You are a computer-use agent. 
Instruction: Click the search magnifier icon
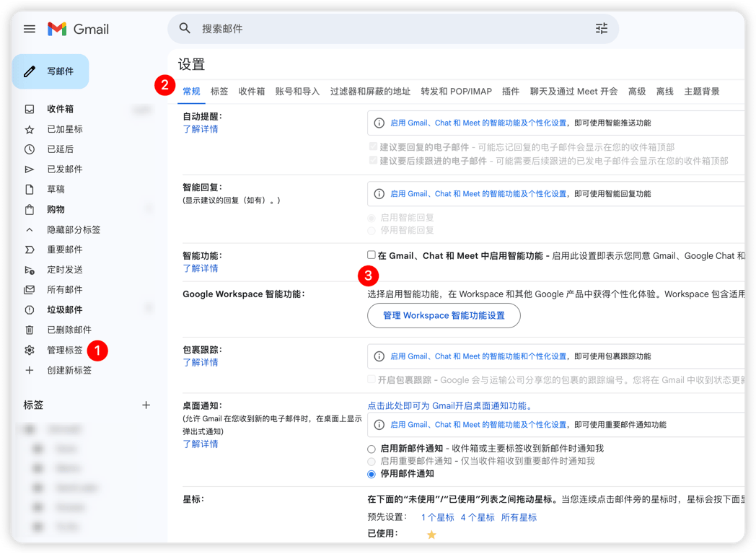click(185, 28)
